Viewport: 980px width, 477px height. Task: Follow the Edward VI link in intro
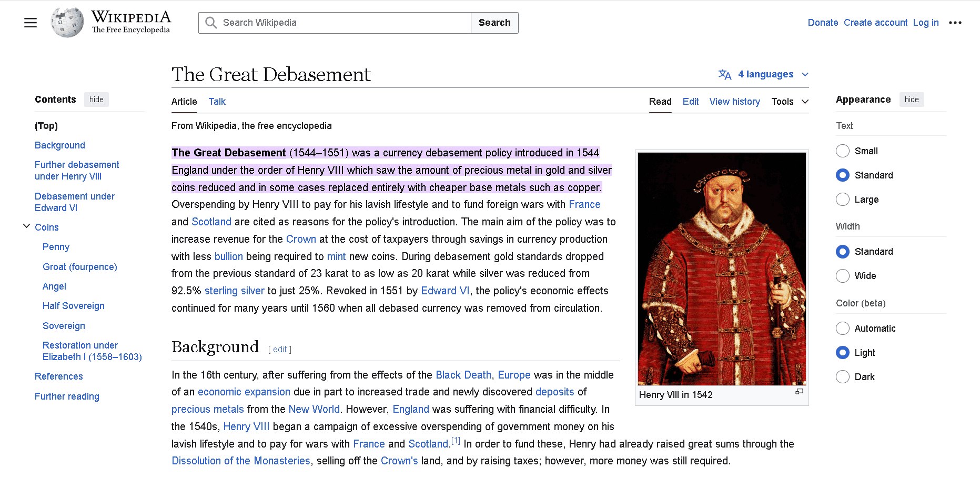[445, 291]
